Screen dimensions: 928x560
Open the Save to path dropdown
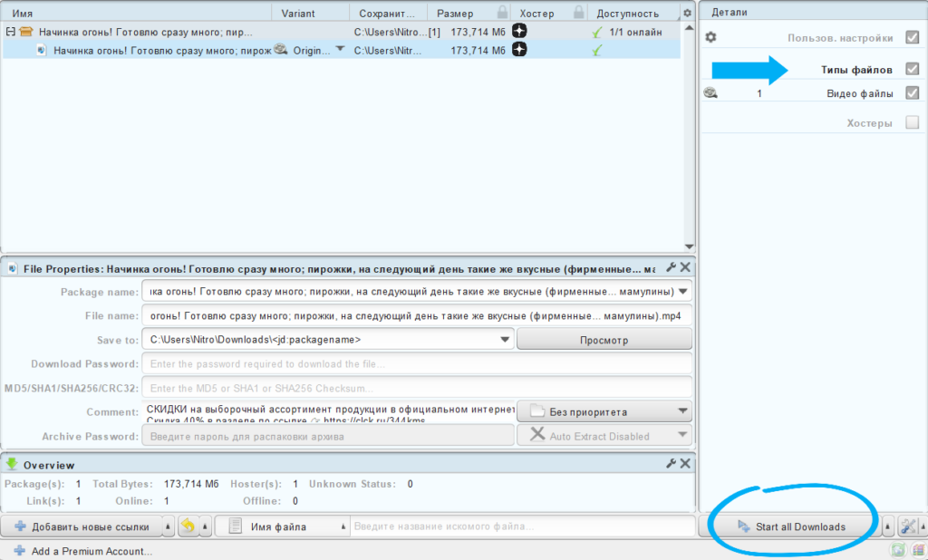(x=505, y=340)
